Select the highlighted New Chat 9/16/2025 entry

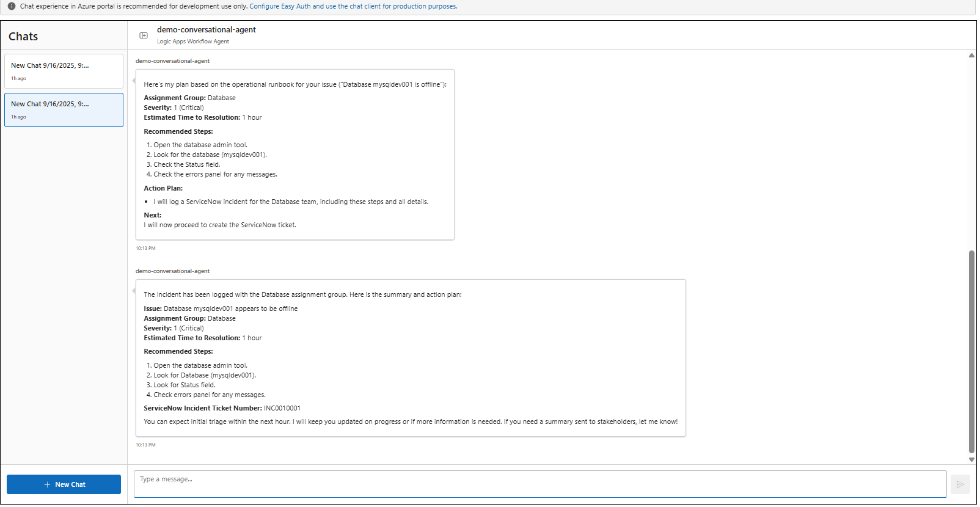point(64,110)
